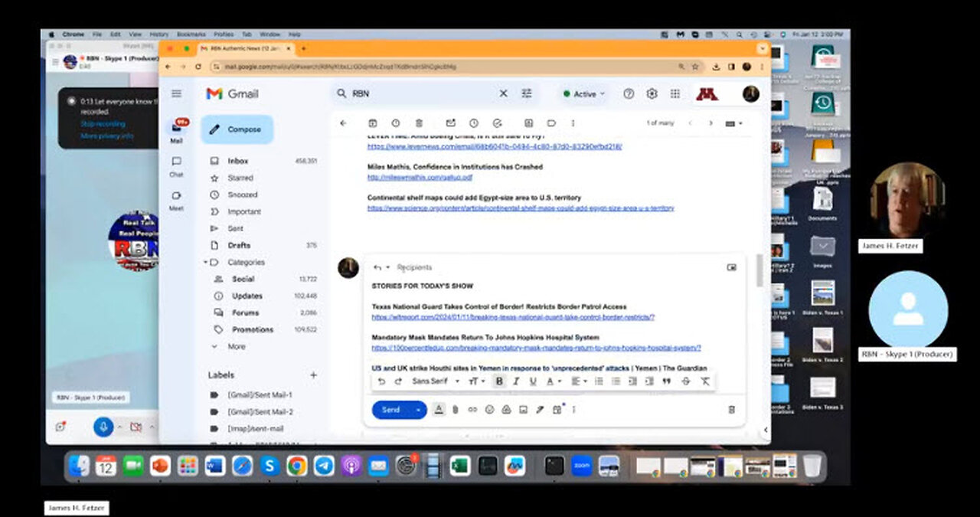
Task: Redo last edit in reply
Action: tap(398, 381)
